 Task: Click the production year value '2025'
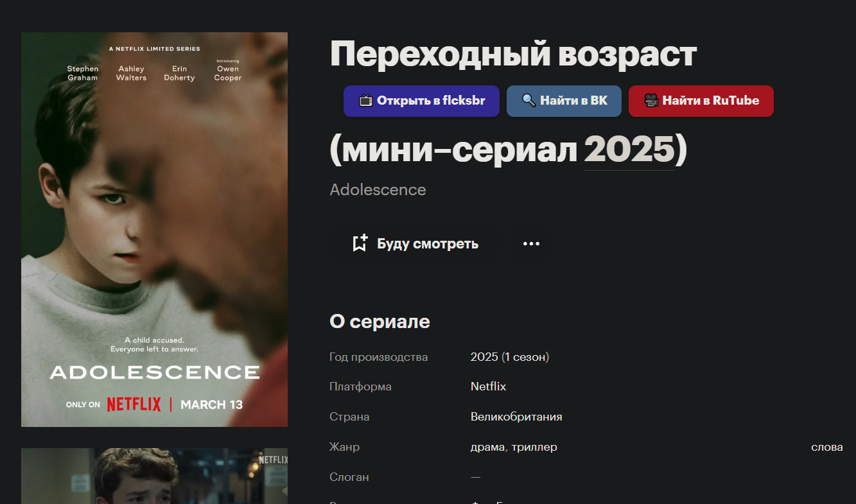484,357
